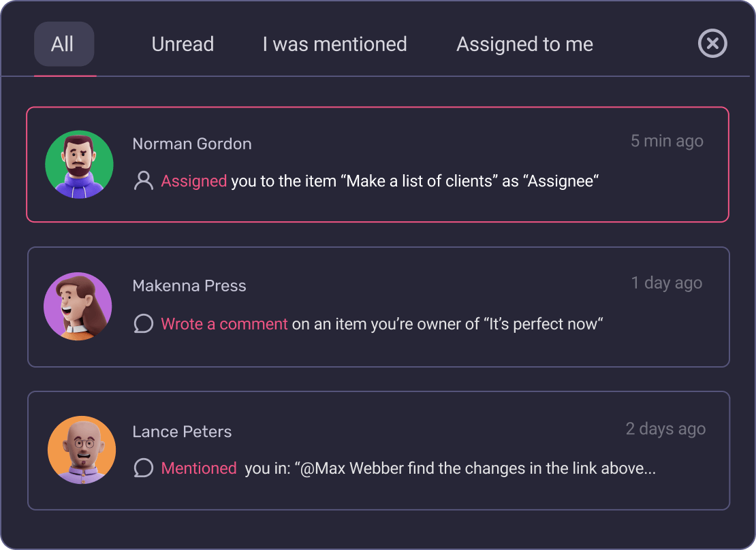Select the All notifications tab
This screenshot has height=550, width=756.
[x=63, y=44]
